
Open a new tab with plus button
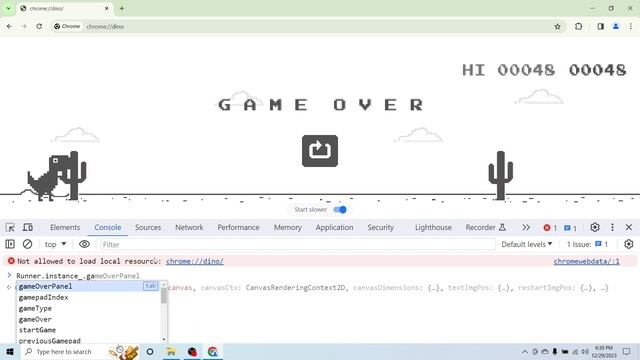(x=122, y=8)
